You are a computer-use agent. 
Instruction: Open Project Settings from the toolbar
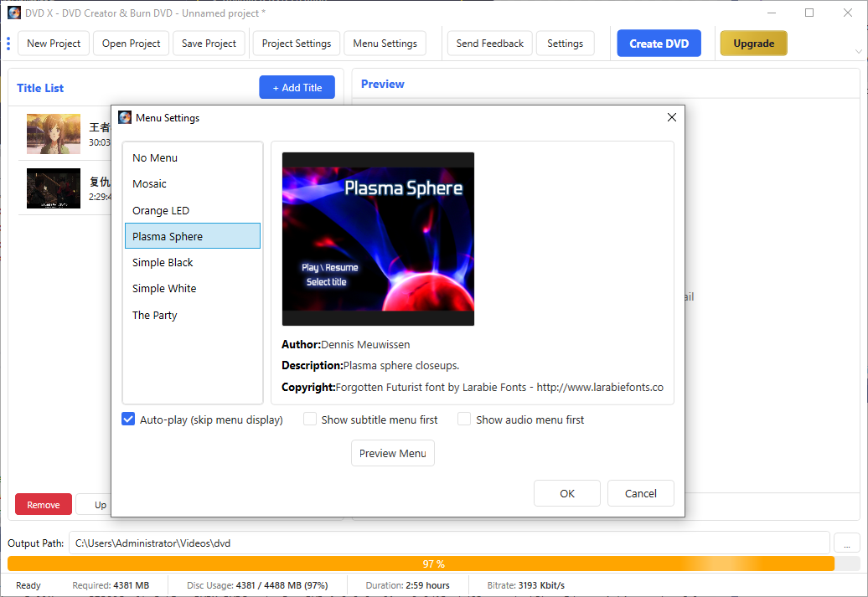(296, 44)
